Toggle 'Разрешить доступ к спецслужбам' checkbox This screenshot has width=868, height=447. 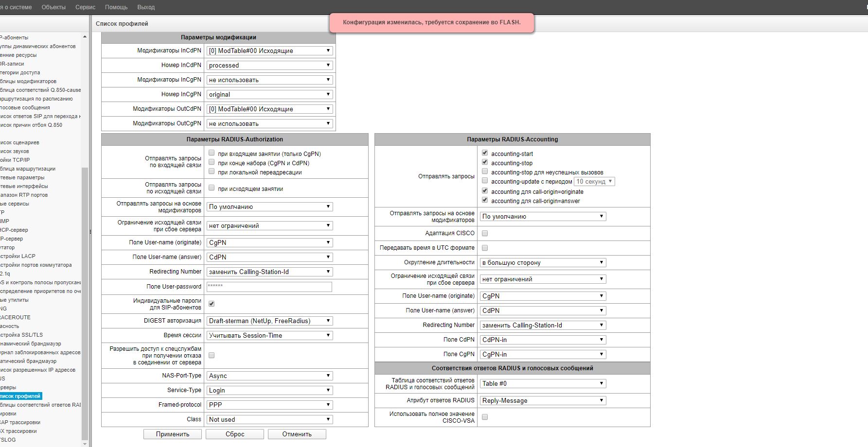212,355
